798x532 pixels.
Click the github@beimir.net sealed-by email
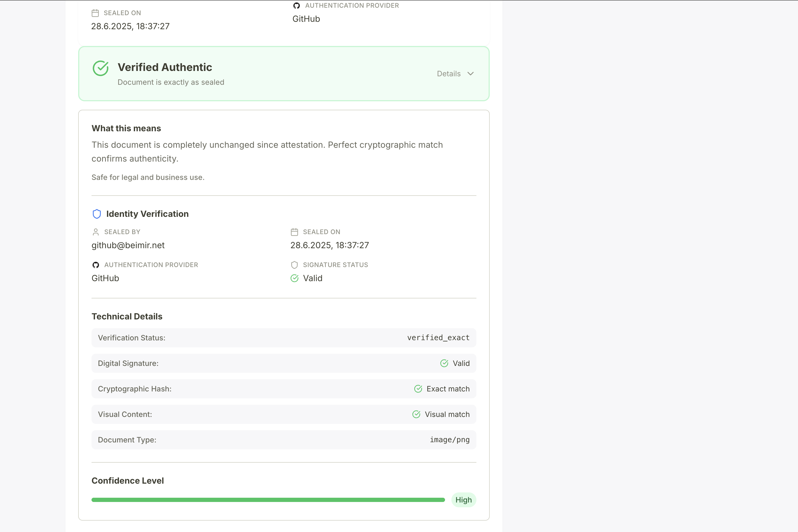click(x=128, y=245)
